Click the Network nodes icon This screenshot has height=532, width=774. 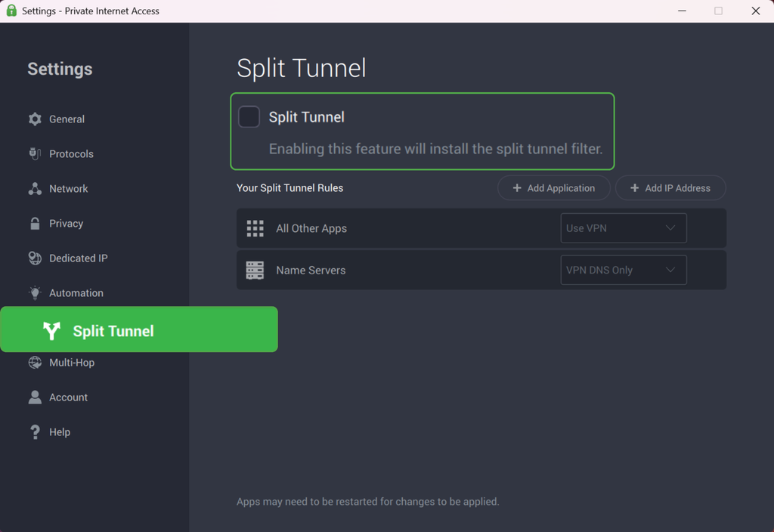coord(35,188)
